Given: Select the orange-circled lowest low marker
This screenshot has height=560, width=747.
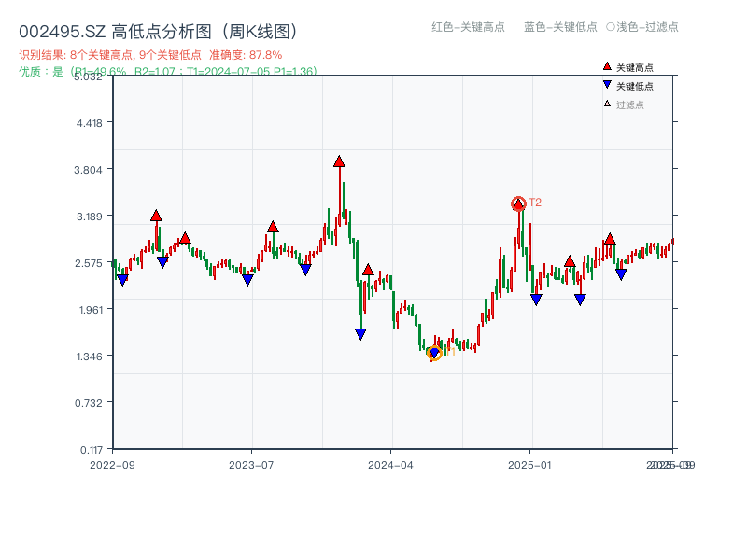Looking at the screenshot, I should pyautogui.click(x=434, y=355).
